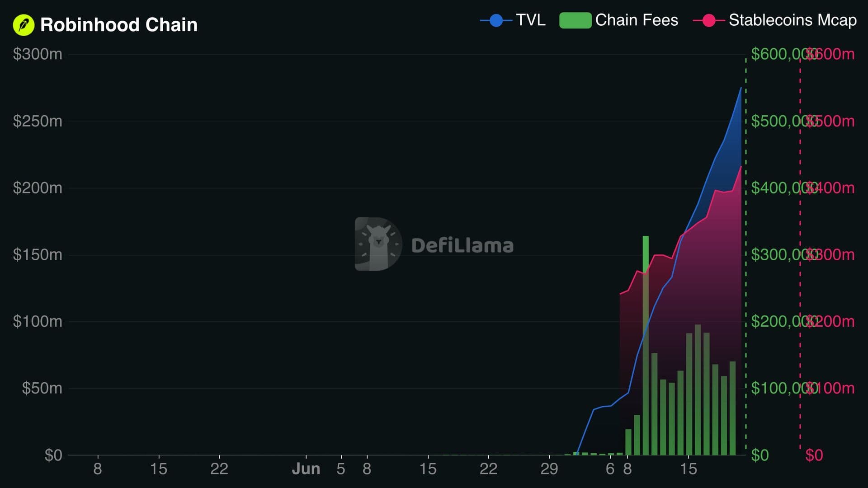Click the $300m left axis label
The width and height of the screenshot is (868, 488).
[x=38, y=54]
